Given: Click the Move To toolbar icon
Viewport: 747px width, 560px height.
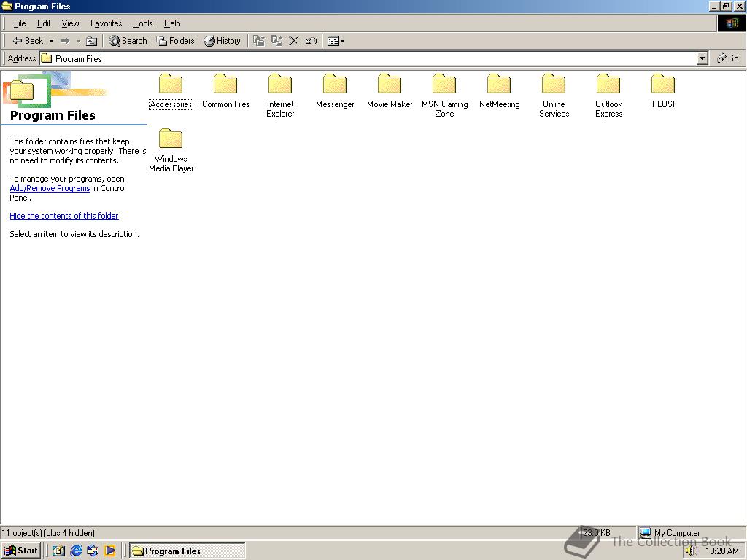Looking at the screenshot, I should 259,41.
